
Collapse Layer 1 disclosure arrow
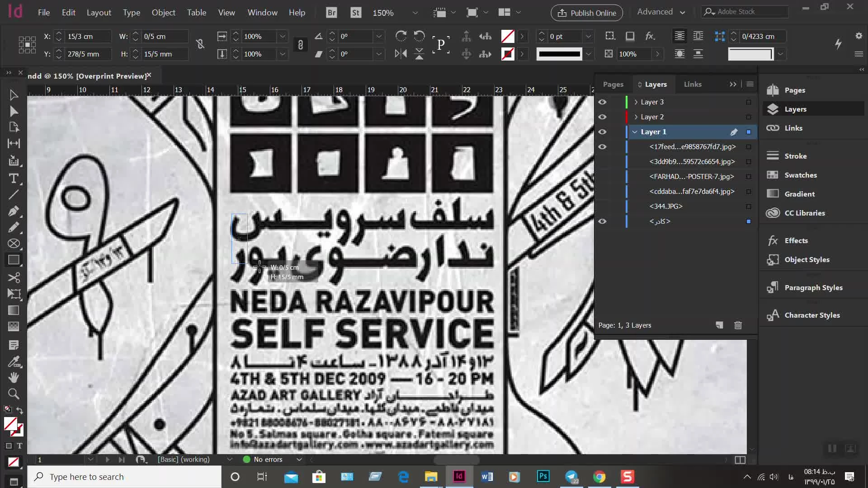coord(635,132)
